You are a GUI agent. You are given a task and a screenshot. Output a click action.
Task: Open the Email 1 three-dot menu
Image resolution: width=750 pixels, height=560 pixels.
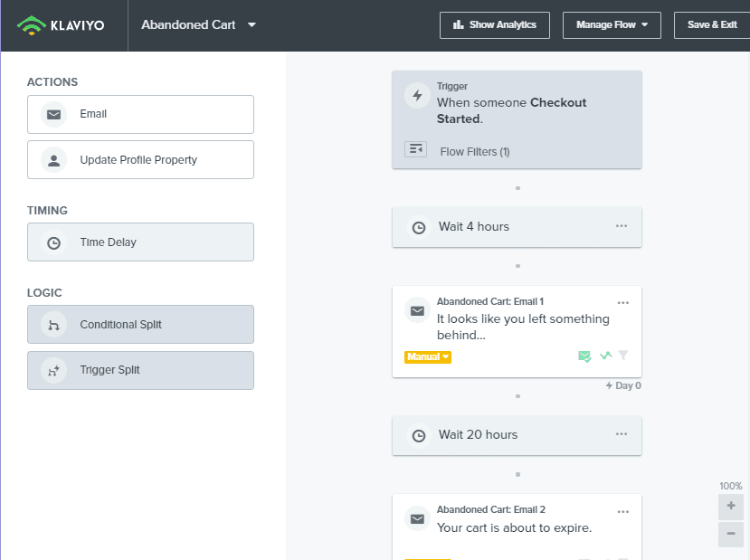(x=622, y=303)
